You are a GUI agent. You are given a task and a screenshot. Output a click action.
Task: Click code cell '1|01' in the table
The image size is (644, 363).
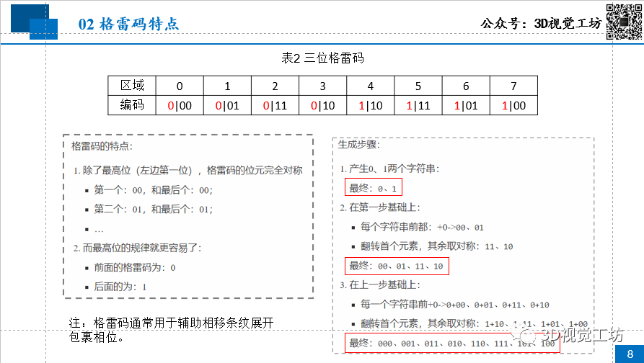[x=466, y=105]
